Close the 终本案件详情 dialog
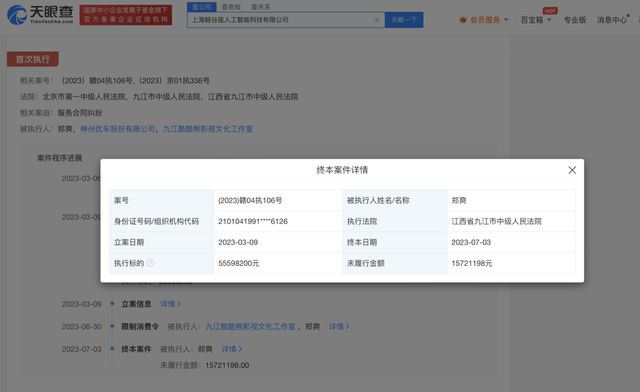Viewport: 640px width, 392px height. [572, 170]
